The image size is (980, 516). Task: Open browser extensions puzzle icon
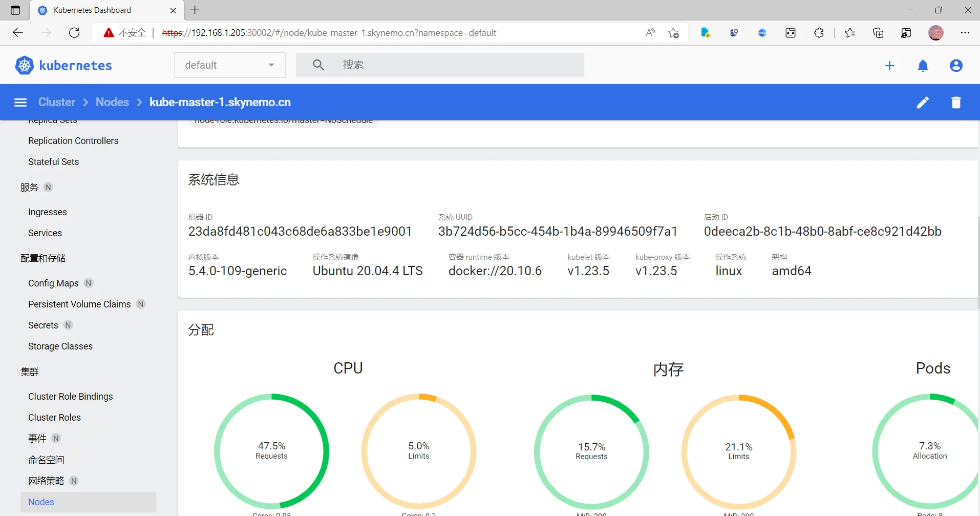(x=819, y=33)
